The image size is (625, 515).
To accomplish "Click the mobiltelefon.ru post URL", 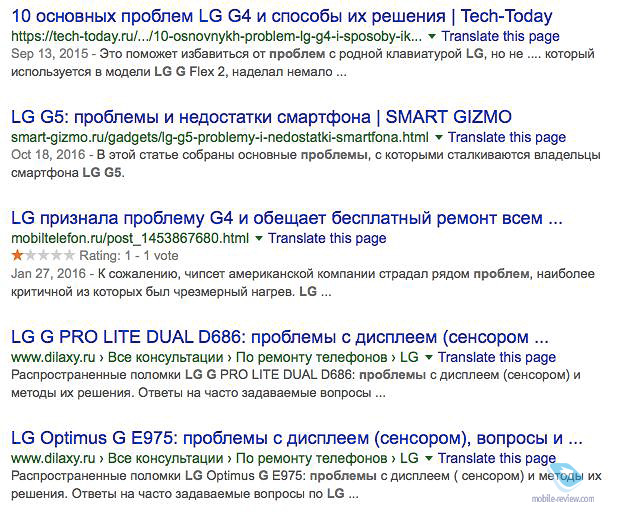I will click(130, 238).
